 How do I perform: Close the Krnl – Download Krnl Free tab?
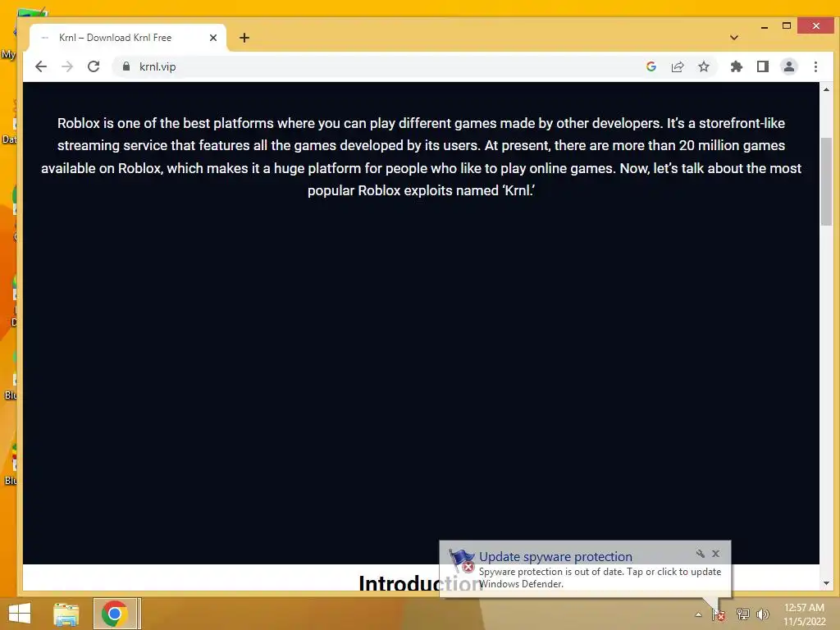213,38
